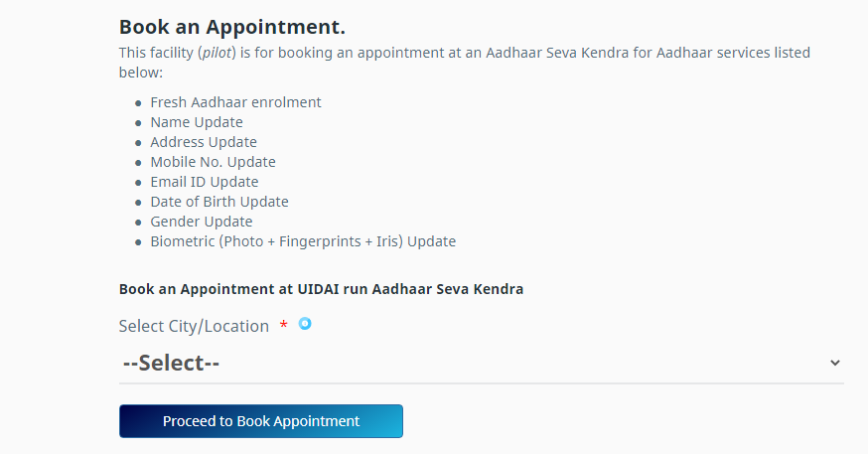This screenshot has width=868, height=454.
Task: Pick the Gender Update list item
Action: (x=202, y=222)
